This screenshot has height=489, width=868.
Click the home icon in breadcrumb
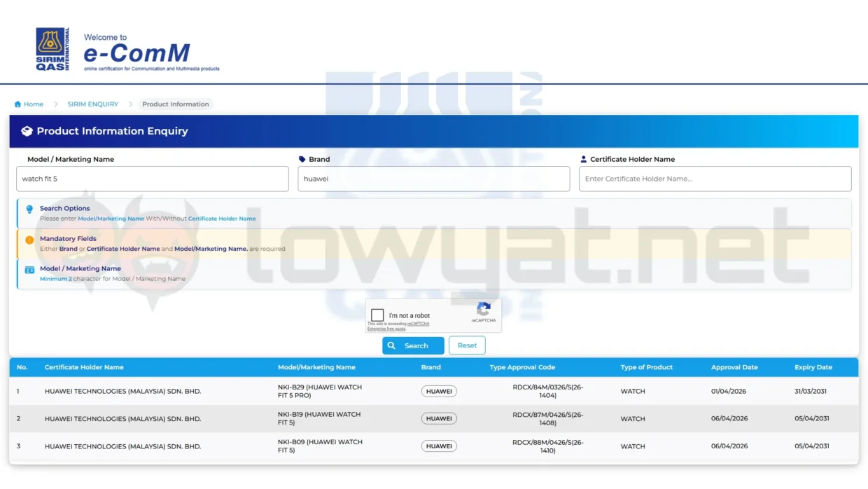(17, 104)
